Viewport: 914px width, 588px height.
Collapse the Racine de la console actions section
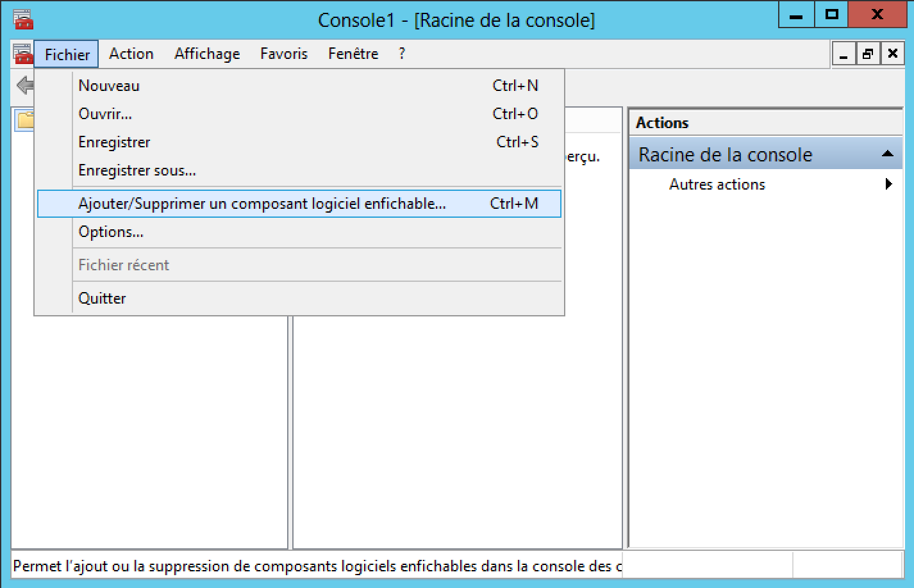point(888,154)
